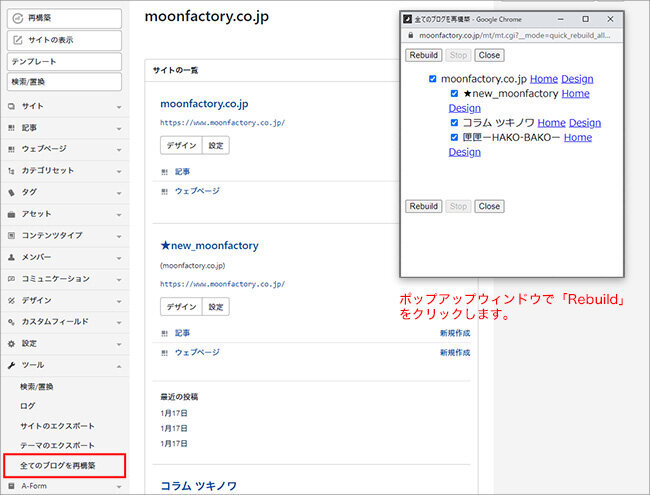650x495 pixels.
Task: Click the カテゴリセット tree icon
Action: click(11, 171)
